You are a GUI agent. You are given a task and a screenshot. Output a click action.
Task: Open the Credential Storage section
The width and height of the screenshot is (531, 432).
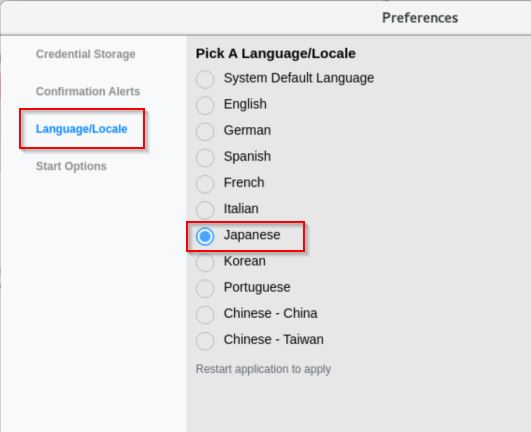pos(86,54)
